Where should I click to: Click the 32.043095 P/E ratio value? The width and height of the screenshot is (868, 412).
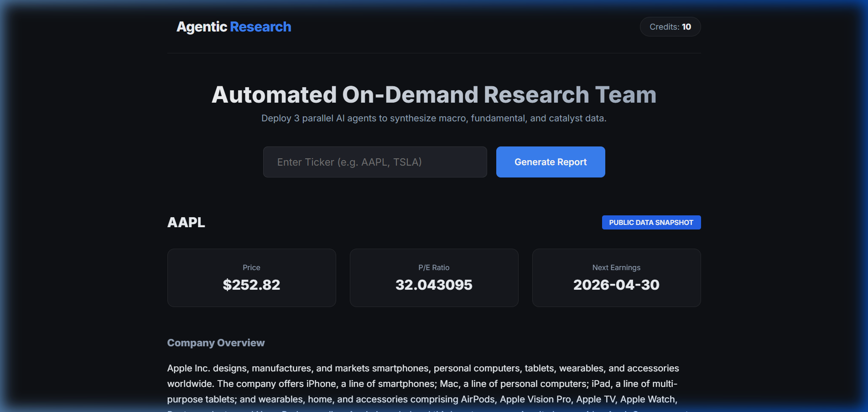tap(434, 285)
